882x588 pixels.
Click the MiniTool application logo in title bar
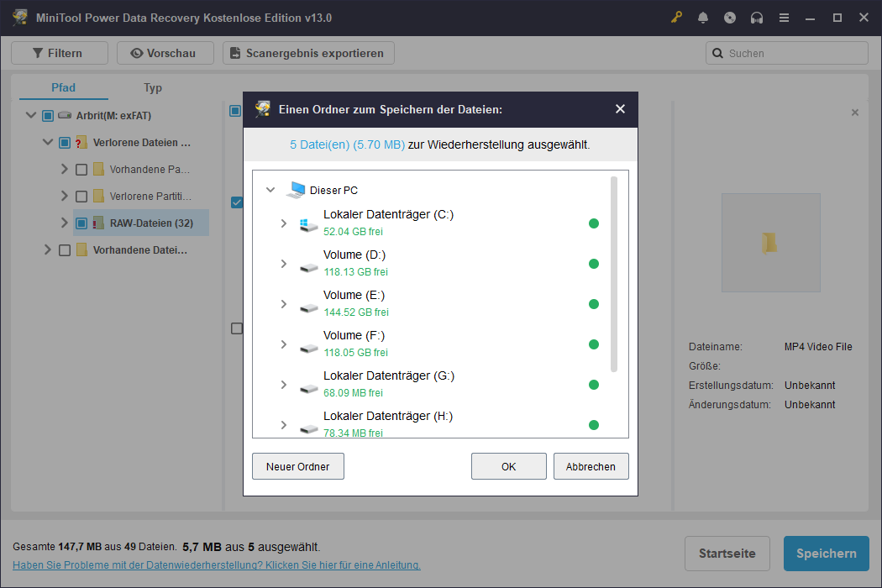(x=19, y=18)
